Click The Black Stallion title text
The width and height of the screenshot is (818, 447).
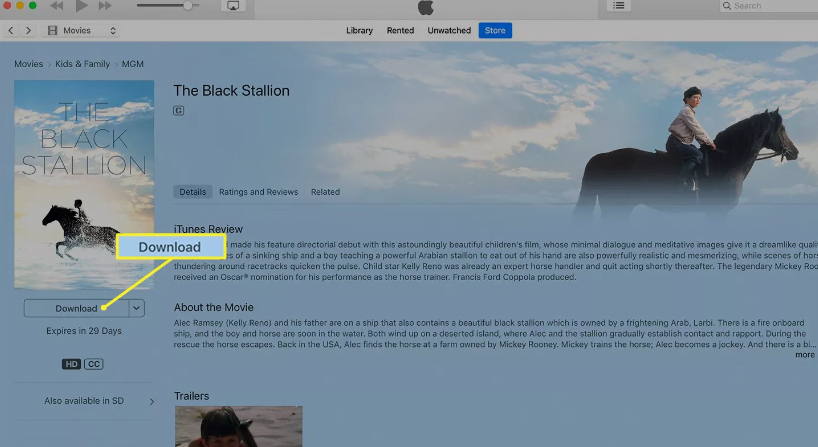pyautogui.click(x=232, y=91)
